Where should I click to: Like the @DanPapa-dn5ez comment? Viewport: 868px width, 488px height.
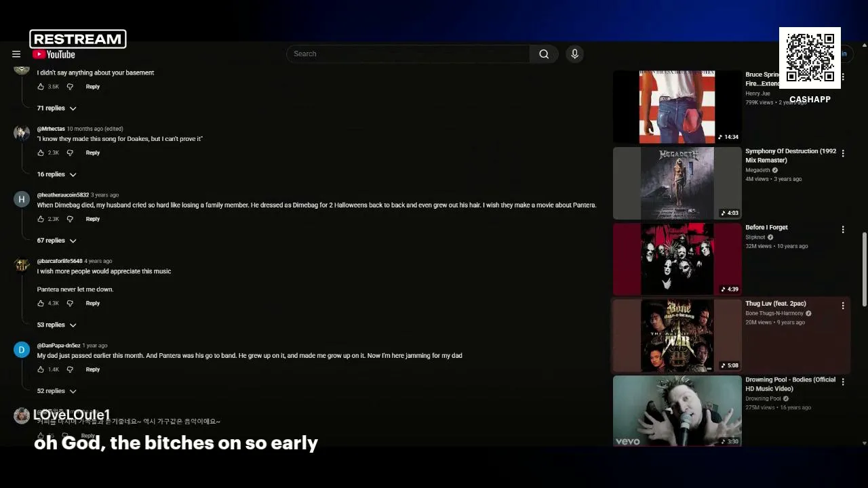coord(41,370)
